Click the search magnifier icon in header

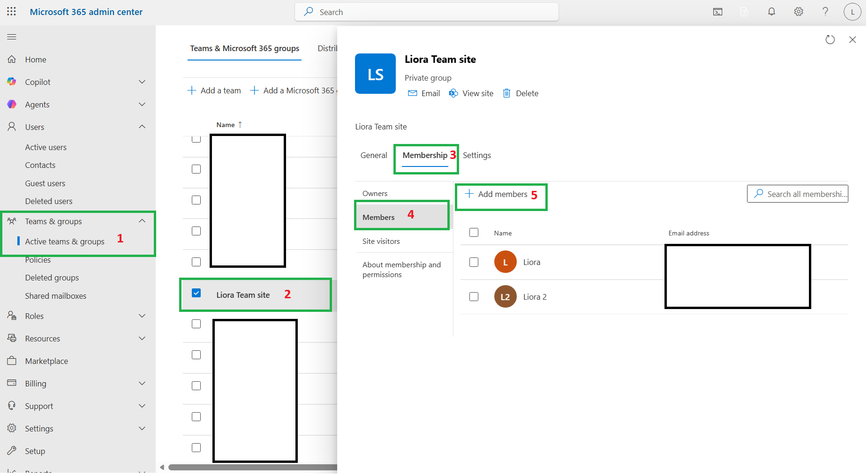click(309, 12)
